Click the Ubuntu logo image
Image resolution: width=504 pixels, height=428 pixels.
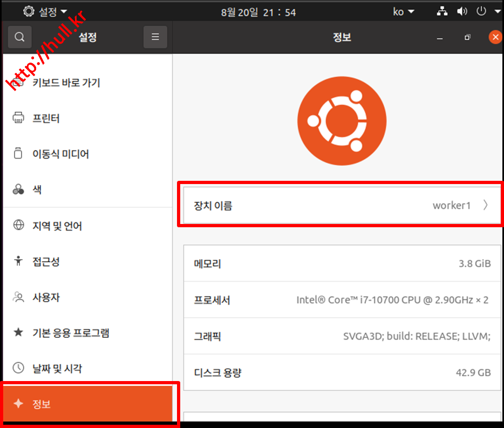[x=342, y=121]
